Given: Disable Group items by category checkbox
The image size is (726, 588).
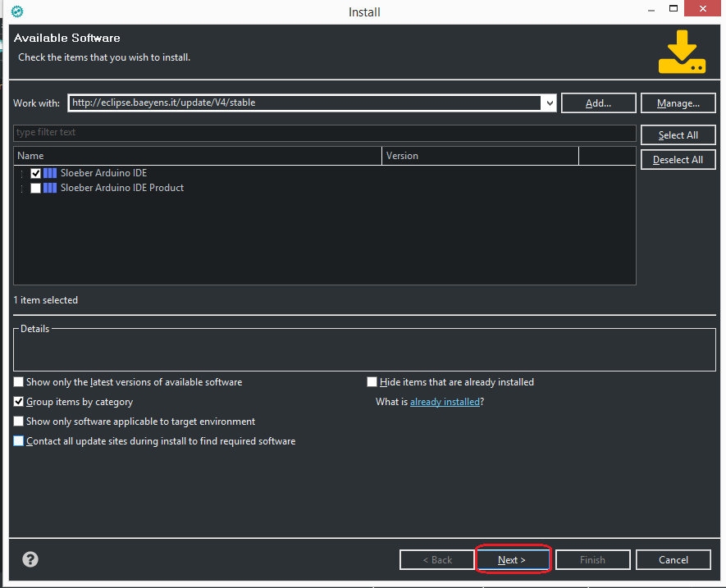Looking at the screenshot, I should [x=19, y=401].
